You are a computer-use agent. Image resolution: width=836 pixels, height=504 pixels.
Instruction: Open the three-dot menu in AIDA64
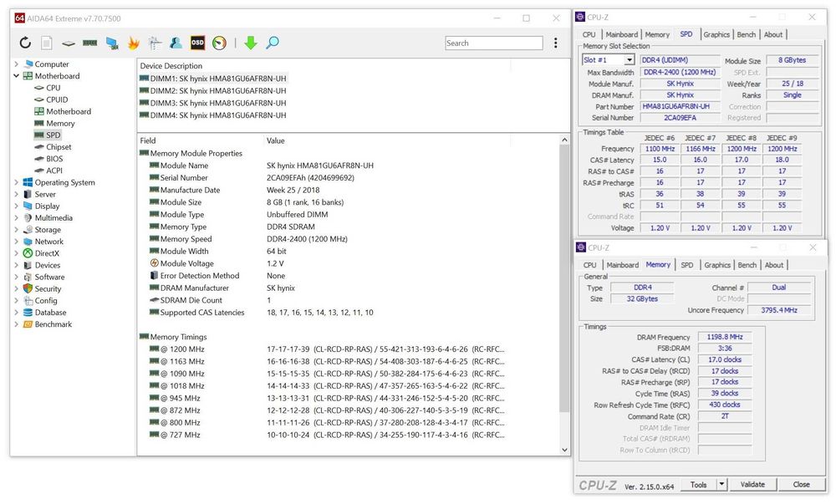556,43
